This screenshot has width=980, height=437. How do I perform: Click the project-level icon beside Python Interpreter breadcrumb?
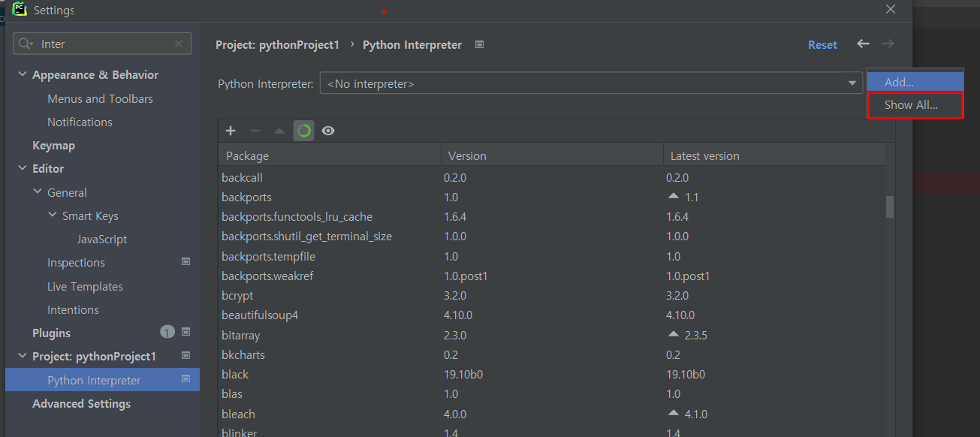[479, 44]
